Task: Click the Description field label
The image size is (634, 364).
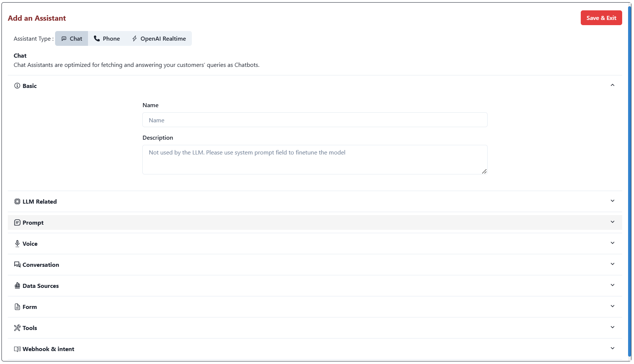Action: [158, 137]
